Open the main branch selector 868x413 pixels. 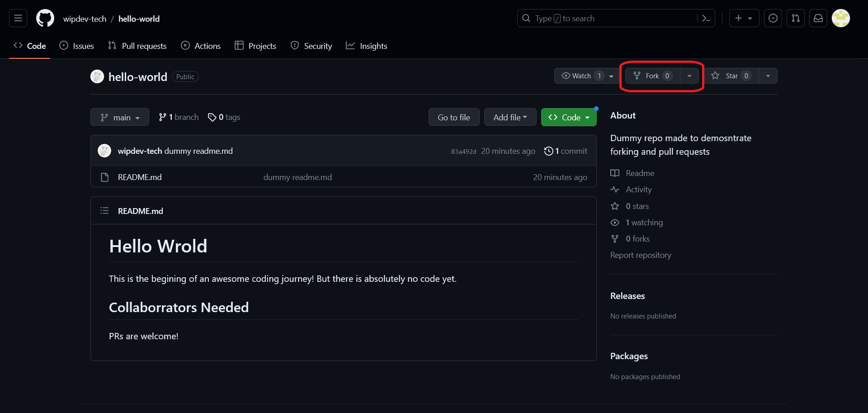[x=120, y=117]
